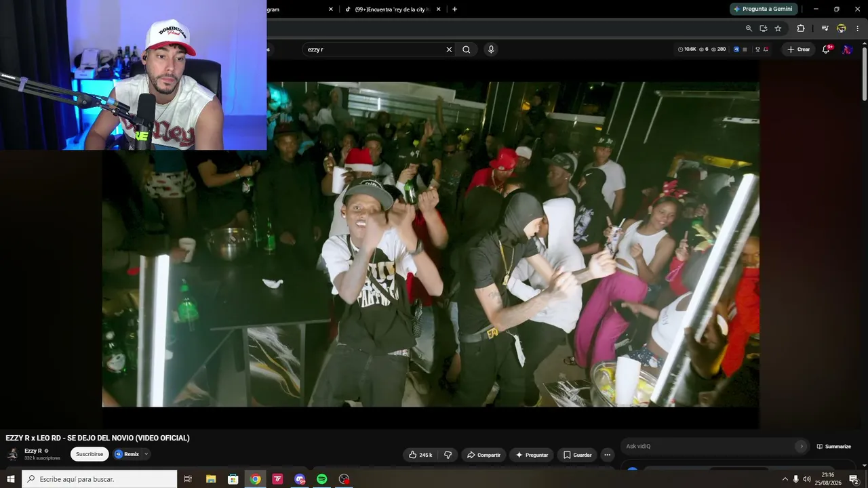The image size is (868, 488).
Task: Click the zoom magnifier in address bar
Action: [749, 28]
